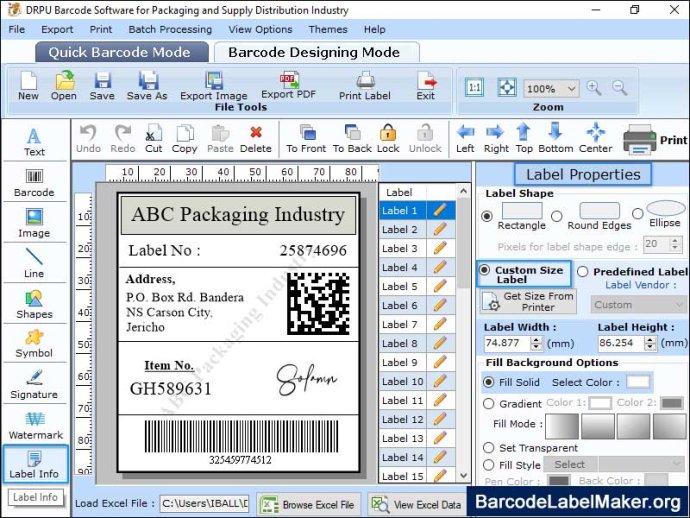Select Round Edges label shape radio

pyautogui.click(x=557, y=216)
